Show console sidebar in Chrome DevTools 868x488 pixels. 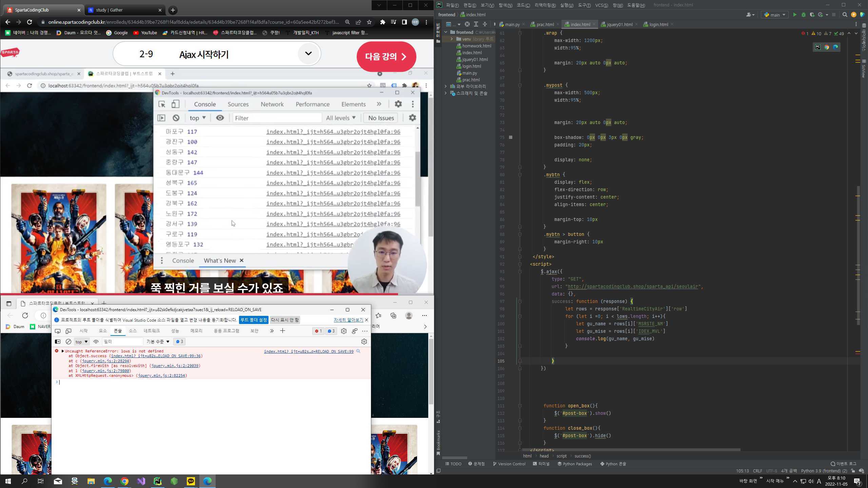161,118
